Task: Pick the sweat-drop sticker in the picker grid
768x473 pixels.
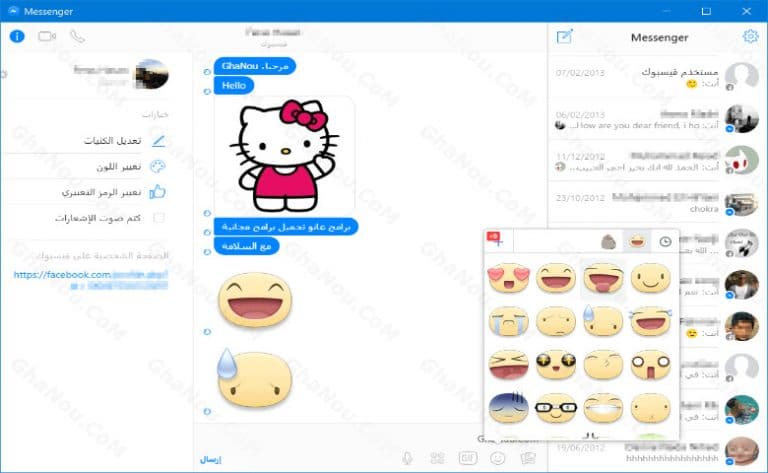Action: pyautogui.click(x=603, y=321)
